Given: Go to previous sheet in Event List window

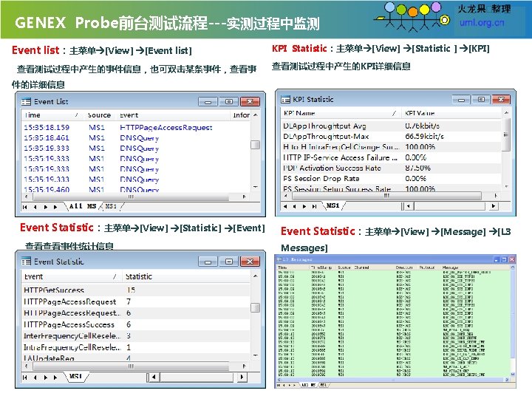Looking at the screenshot, I should click(35, 207).
